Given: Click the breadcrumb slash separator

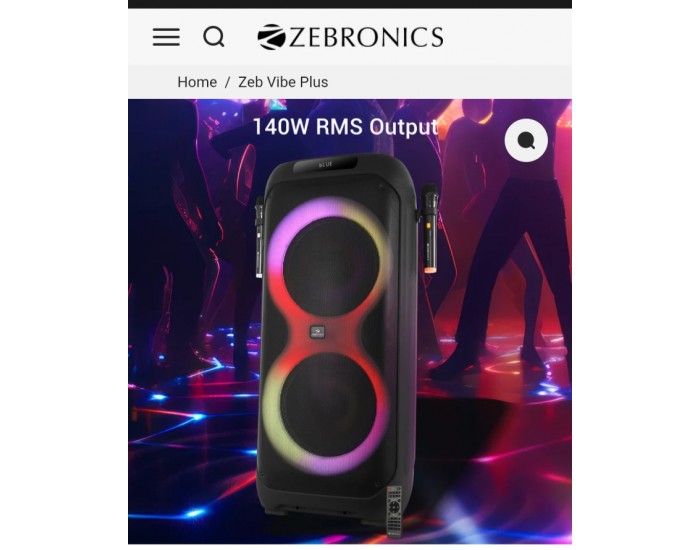Looking at the screenshot, I should (x=227, y=82).
